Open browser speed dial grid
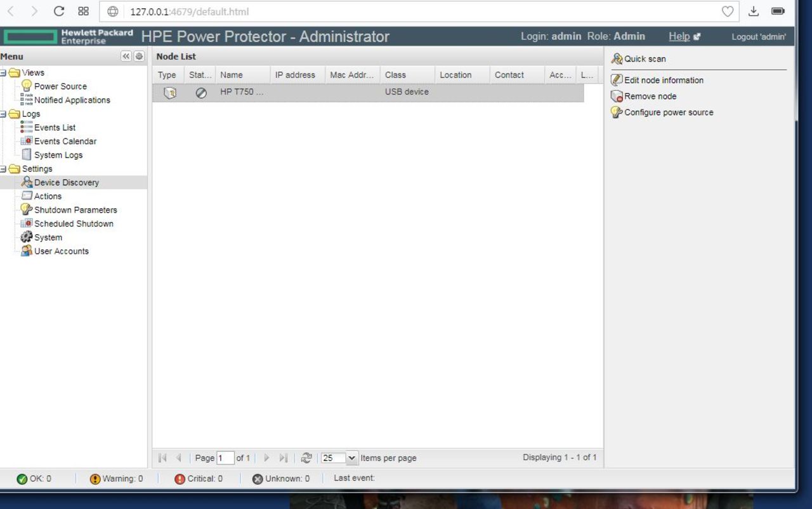 [83, 11]
